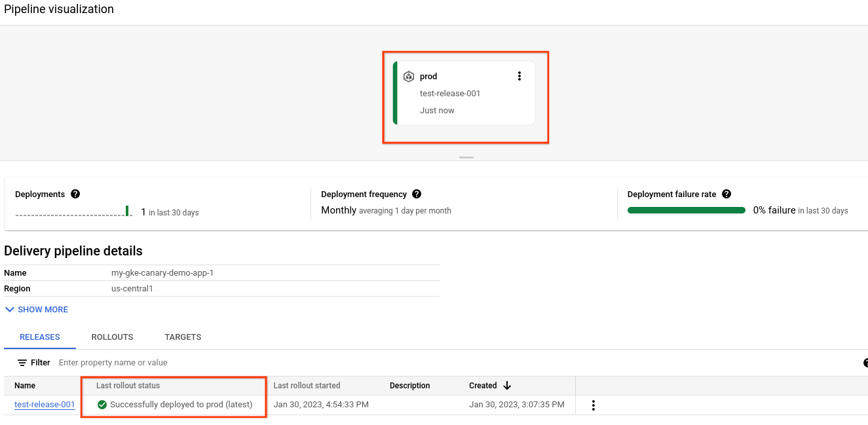
Task: Switch to the TARGETS tab
Action: 183,337
